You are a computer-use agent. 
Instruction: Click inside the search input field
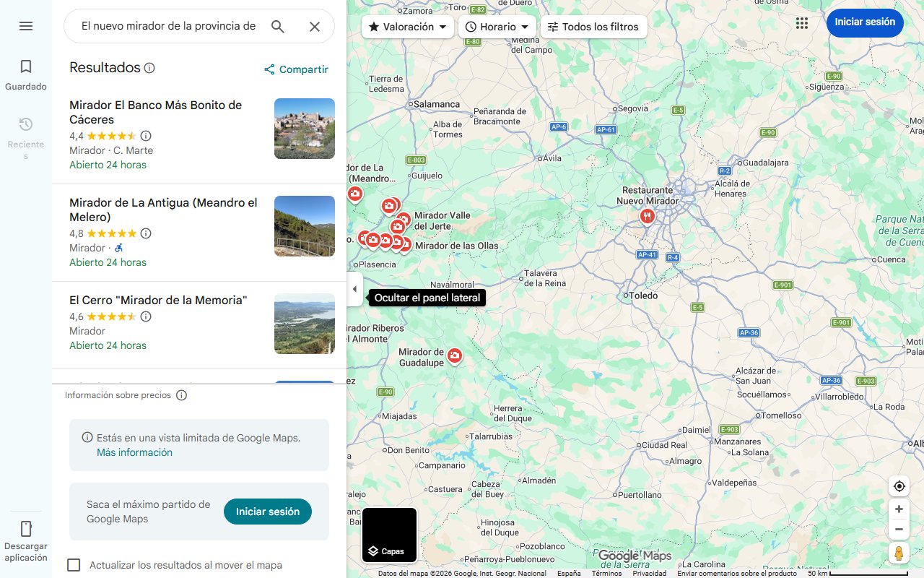click(166, 26)
